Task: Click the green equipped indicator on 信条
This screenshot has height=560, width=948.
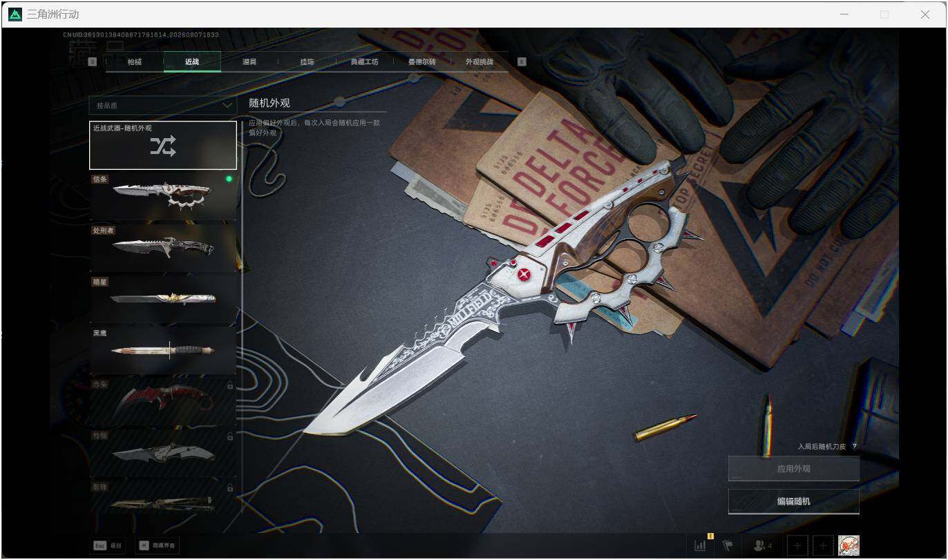Action: click(x=229, y=179)
